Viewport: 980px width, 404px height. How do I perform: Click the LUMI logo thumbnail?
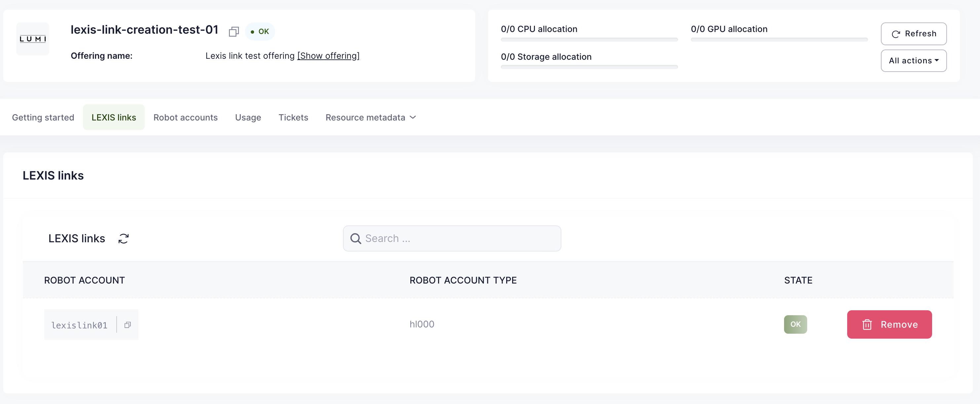point(33,39)
